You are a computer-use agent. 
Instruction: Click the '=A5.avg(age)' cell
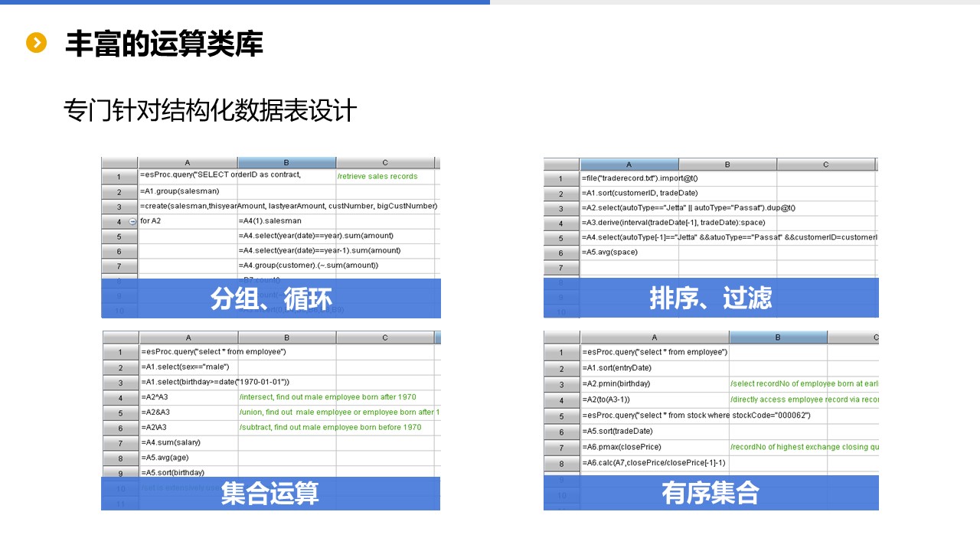188,458
